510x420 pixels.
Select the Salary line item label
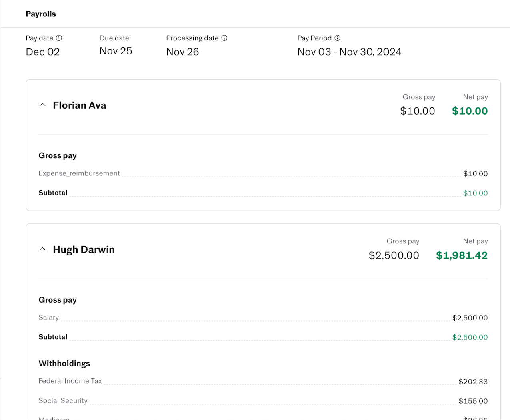click(49, 318)
